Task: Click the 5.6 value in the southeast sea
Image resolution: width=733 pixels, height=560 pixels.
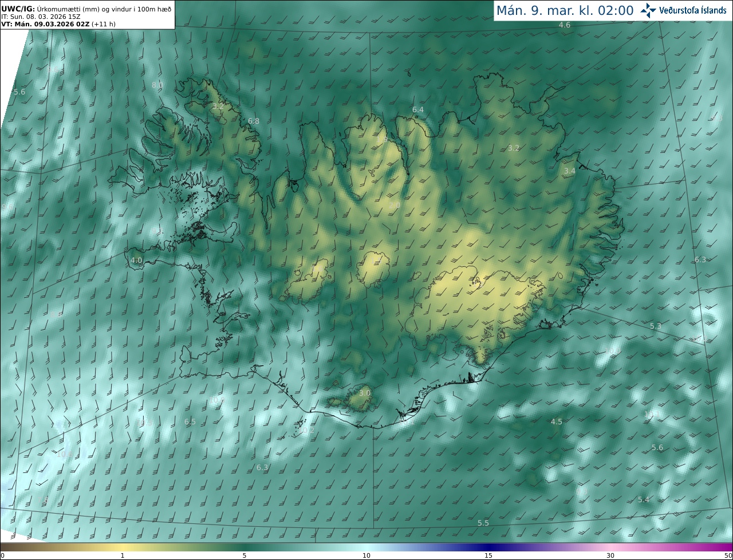Action: pos(657,448)
